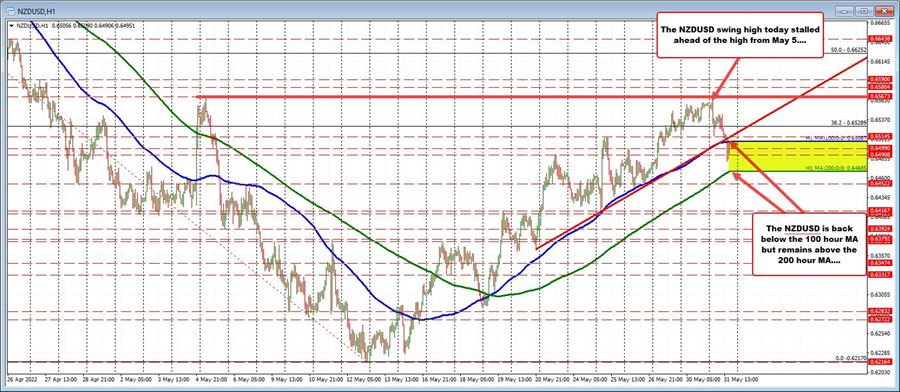Click the 0.65145 red price label
Image resolution: width=900 pixels, height=392 pixels.
coord(880,137)
